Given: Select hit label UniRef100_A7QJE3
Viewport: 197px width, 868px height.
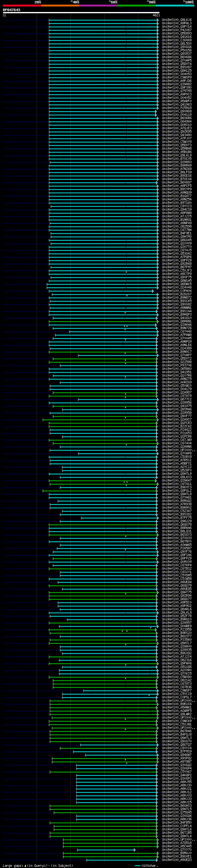Looking at the screenshot, I should click(177, 128).
